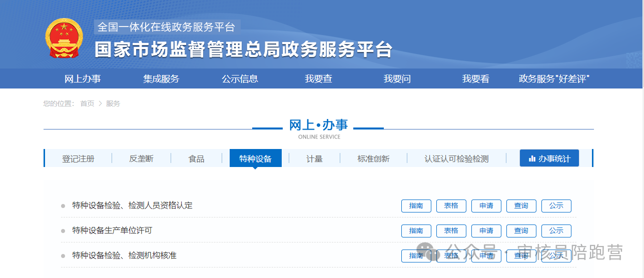Open 我要查 in the navigation bar

tap(318, 79)
